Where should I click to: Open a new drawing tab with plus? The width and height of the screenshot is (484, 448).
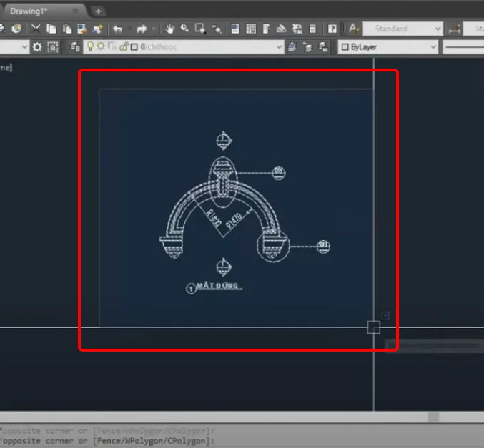pyautogui.click(x=99, y=11)
